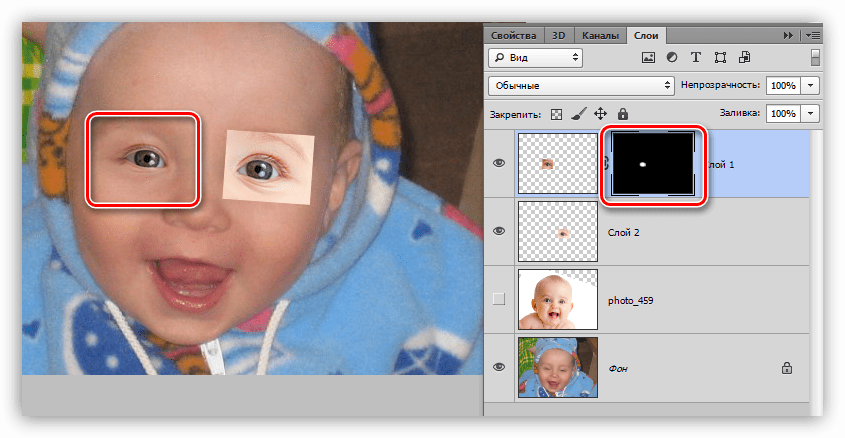845x438 pixels.
Task: Click the shape layer filter icon
Action: [720, 58]
